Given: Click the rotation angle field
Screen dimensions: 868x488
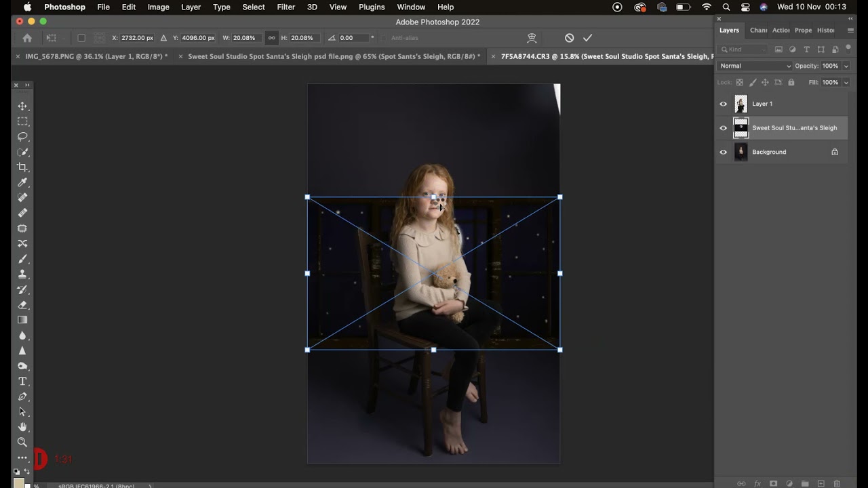Looking at the screenshot, I should pos(354,38).
